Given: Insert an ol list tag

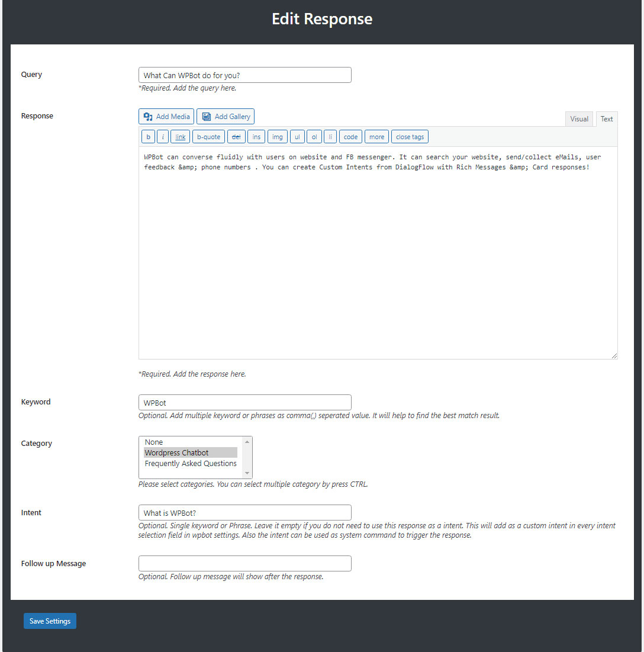Looking at the screenshot, I should 314,137.
